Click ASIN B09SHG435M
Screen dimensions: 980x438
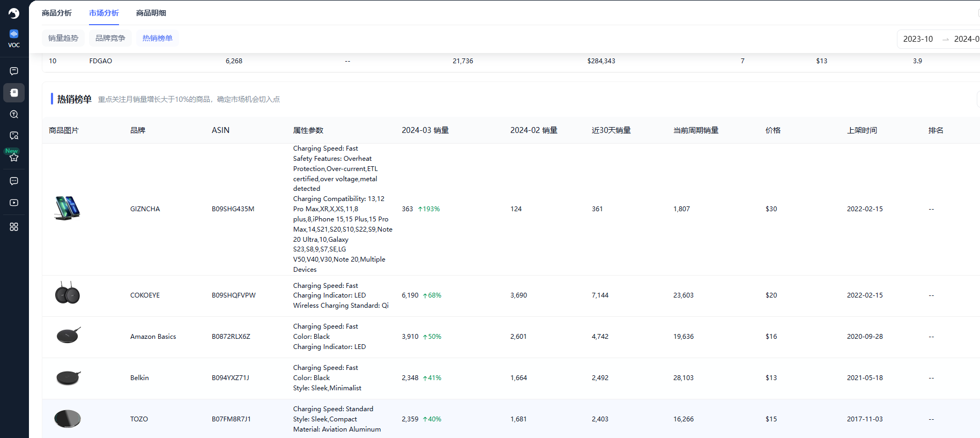[x=233, y=209]
